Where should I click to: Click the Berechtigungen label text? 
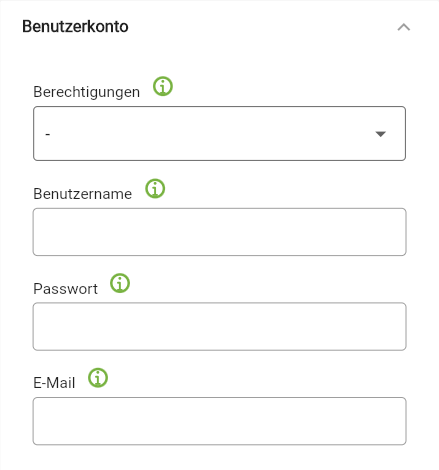click(x=87, y=92)
